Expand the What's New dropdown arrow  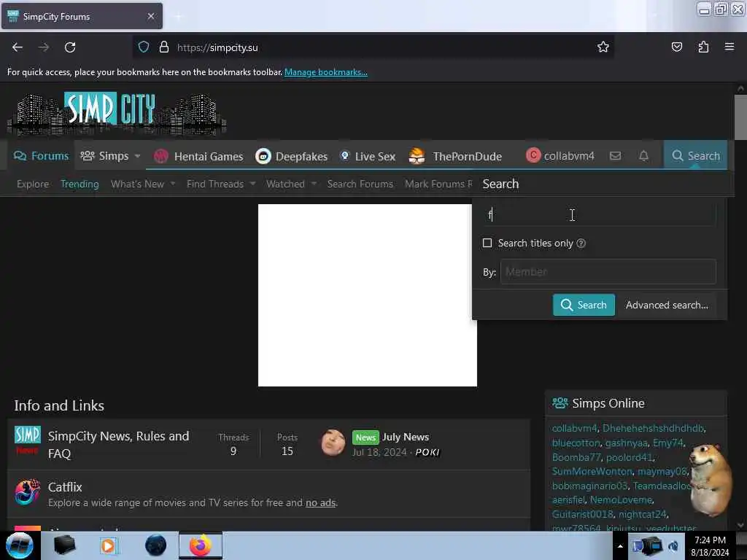[173, 184]
